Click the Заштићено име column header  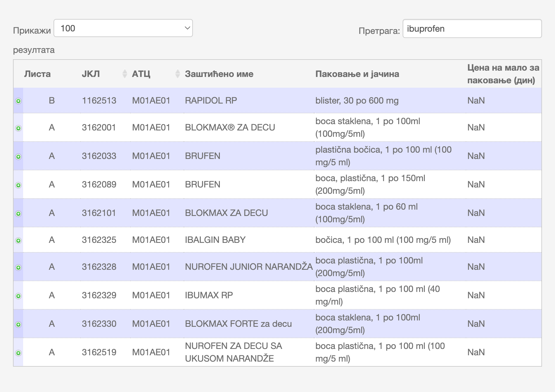(219, 74)
